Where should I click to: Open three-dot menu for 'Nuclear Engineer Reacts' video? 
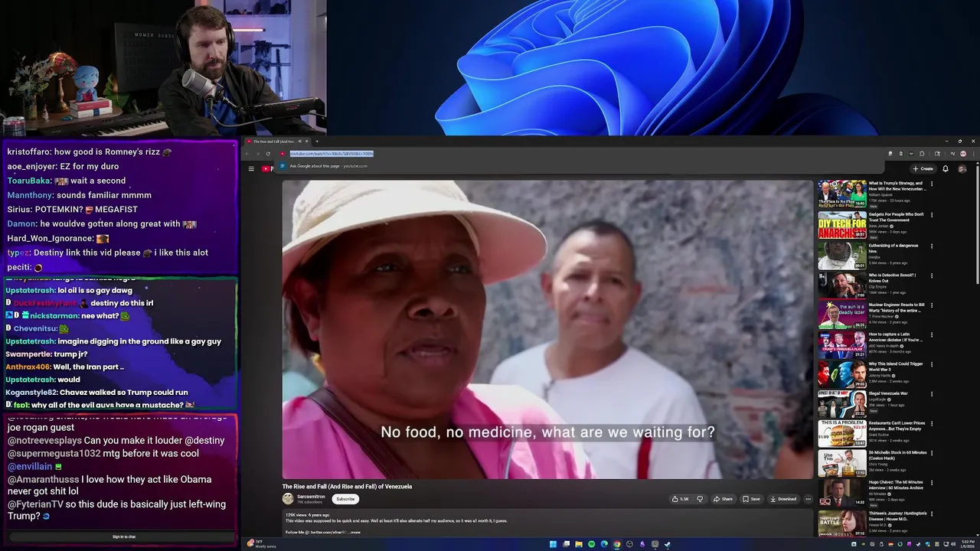coord(932,305)
